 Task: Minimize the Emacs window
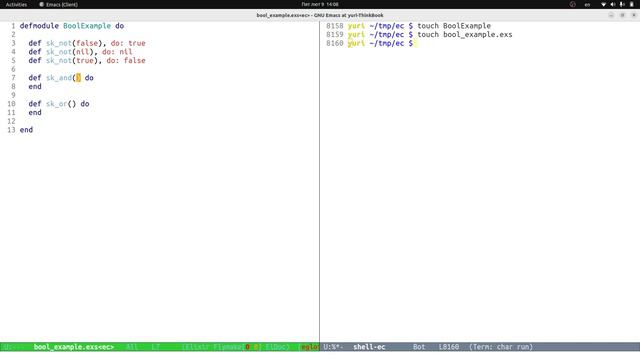(611, 15)
